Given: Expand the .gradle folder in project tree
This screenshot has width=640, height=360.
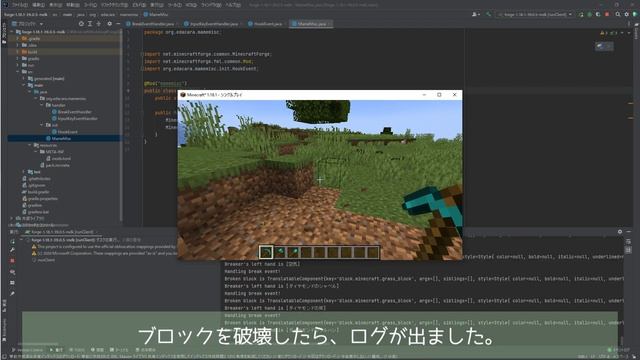Looking at the screenshot, I should tap(18, 38).
